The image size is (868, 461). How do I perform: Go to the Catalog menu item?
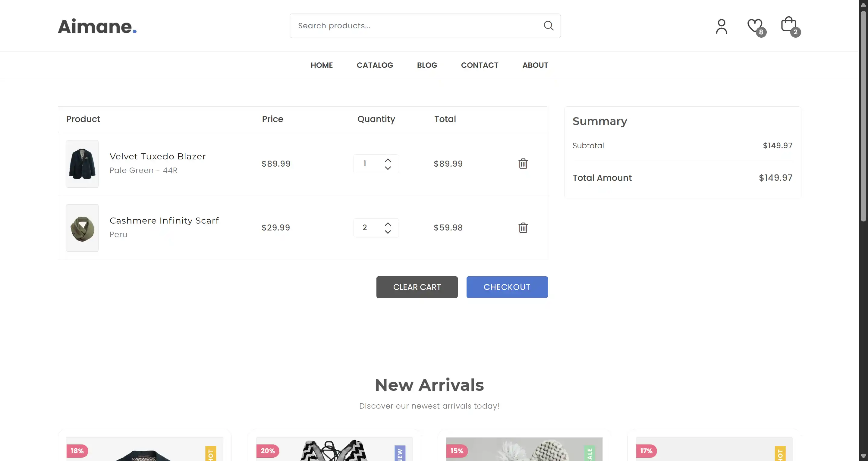[x=375, y=65]
